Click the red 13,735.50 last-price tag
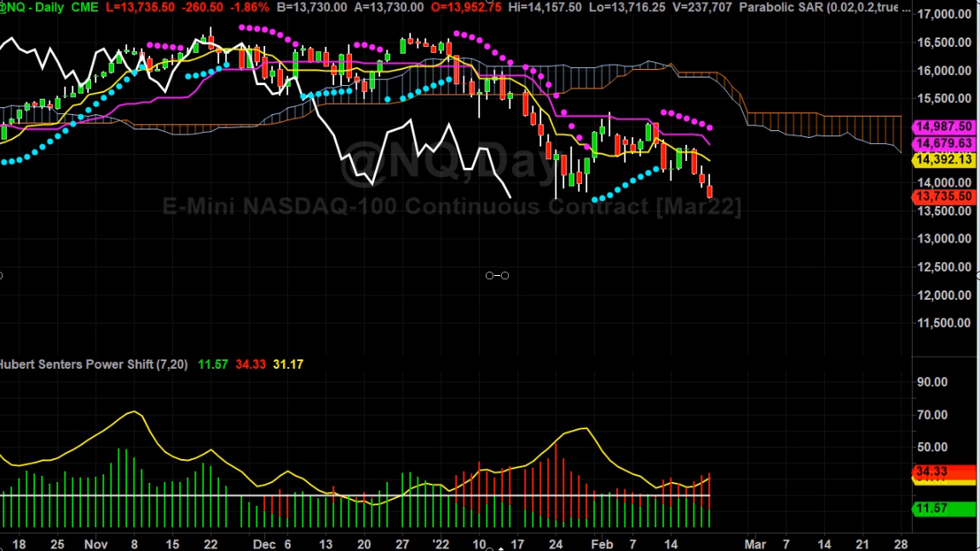This screenshot has height=551, width=980. [943, 196]
